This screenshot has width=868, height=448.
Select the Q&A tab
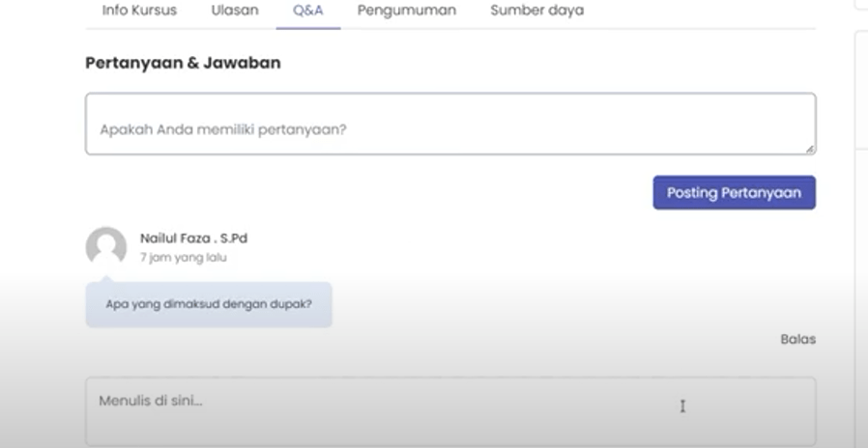pos(307,11)
